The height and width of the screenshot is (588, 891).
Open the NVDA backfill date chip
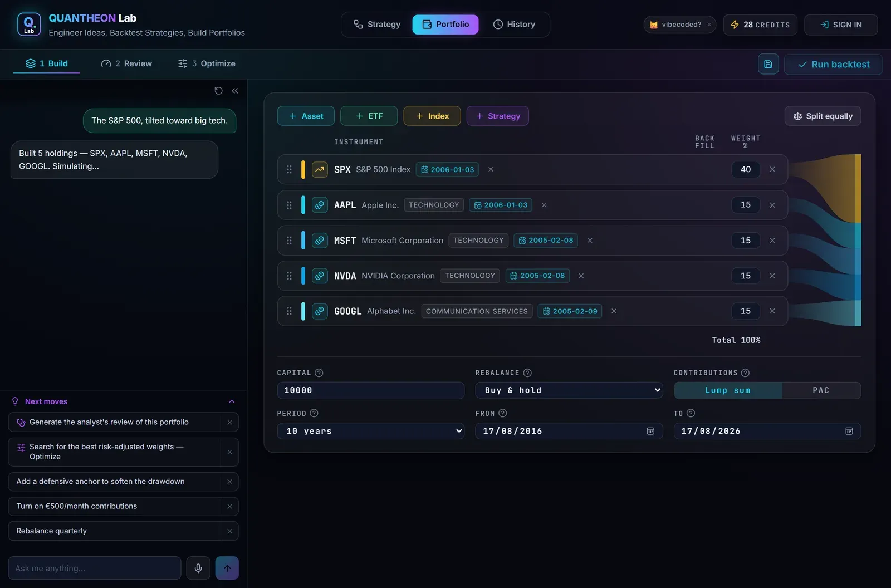[537, 276]
